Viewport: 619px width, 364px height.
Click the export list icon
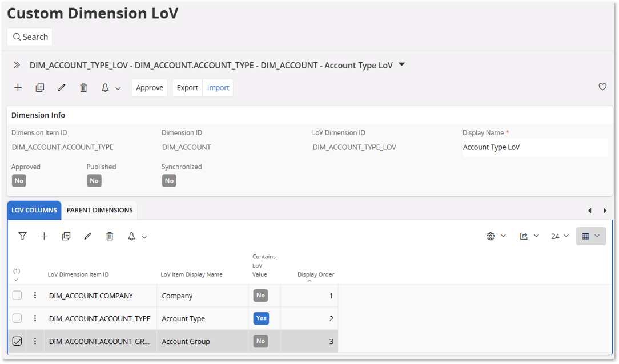pos(524,236)
